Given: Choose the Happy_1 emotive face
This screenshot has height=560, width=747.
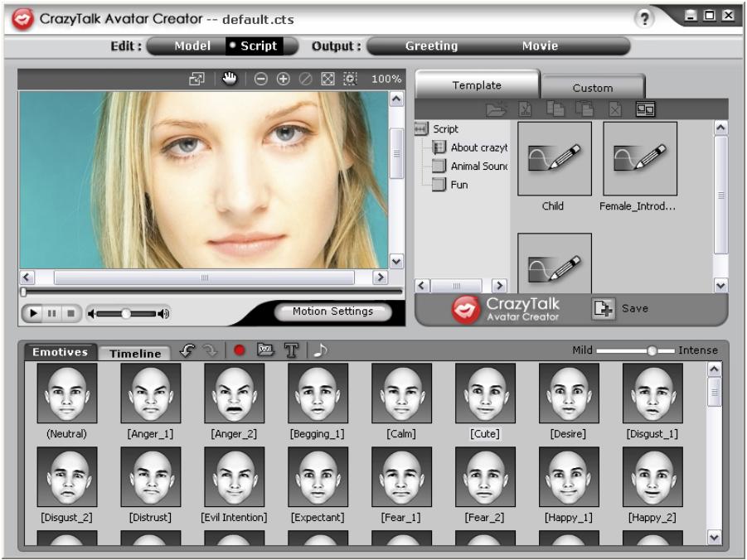Looking at the screenshot, I should tap(569, 476).
